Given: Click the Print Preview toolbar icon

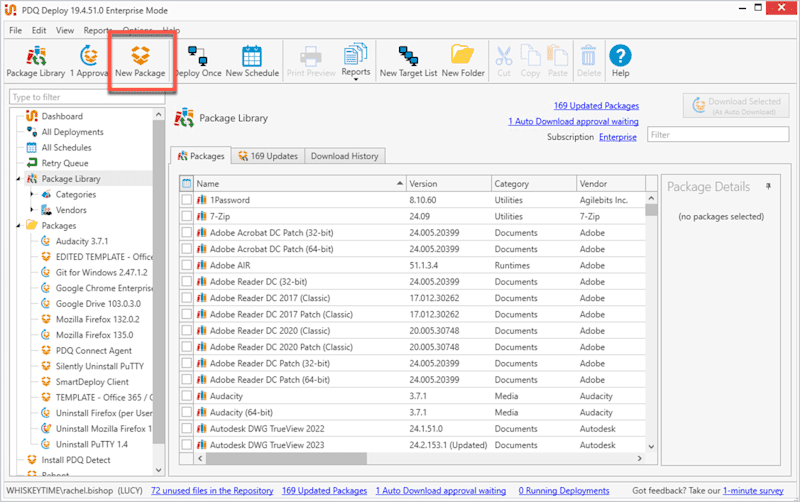Looking at the screenshot, I should point(311,61).
